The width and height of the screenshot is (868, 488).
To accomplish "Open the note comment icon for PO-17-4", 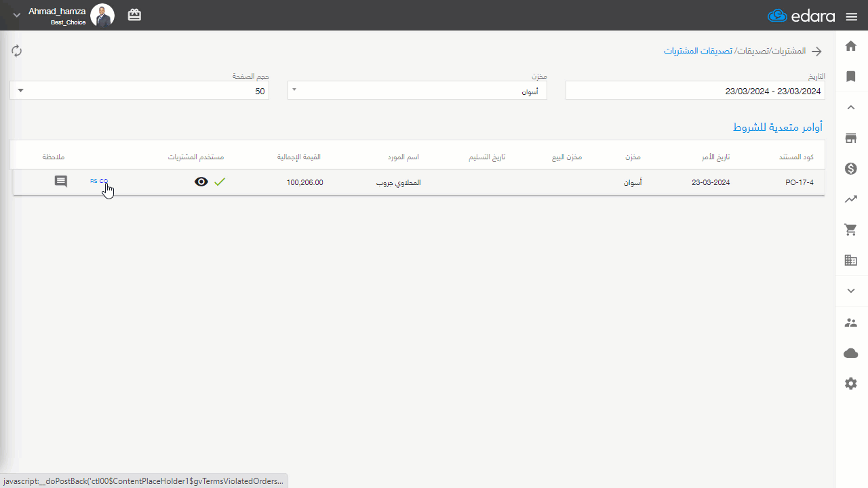I will [x=61, y=182].
